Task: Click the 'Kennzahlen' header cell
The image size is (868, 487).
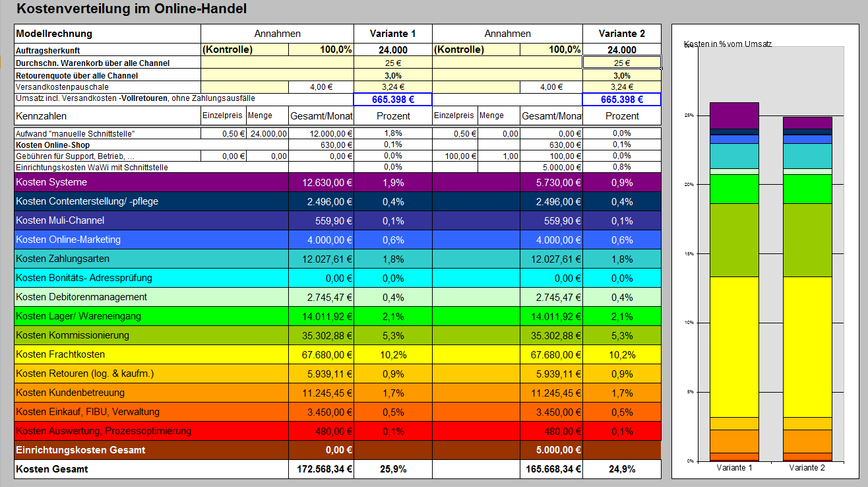Action: tap(108, 115)
